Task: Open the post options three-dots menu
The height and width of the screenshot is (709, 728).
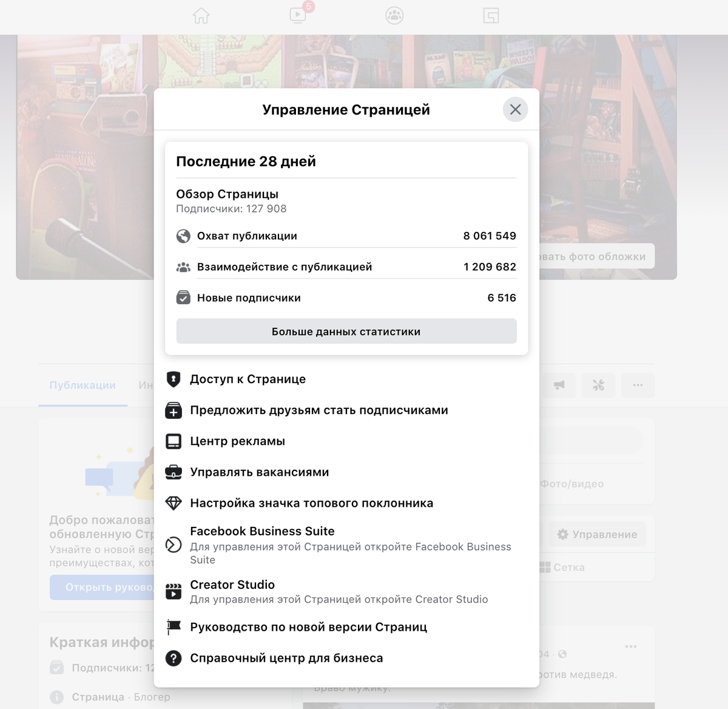Action: (631, 646)
